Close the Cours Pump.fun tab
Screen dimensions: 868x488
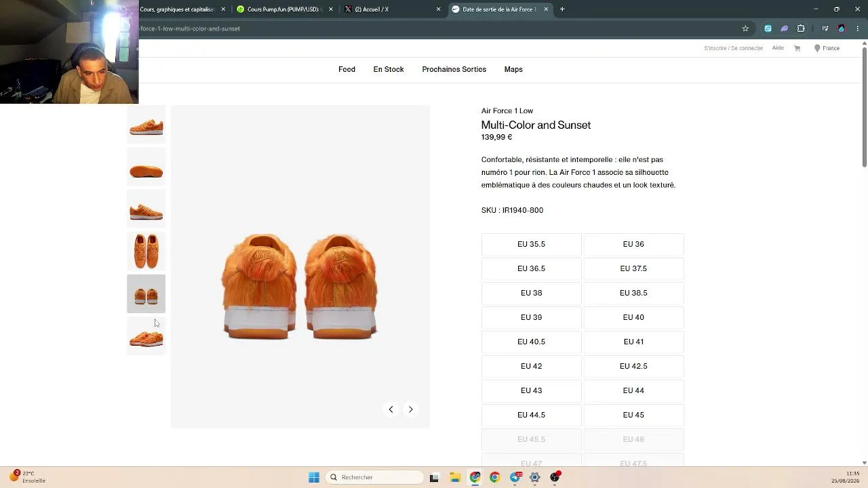pyautogui.click(x=331, y=9)
